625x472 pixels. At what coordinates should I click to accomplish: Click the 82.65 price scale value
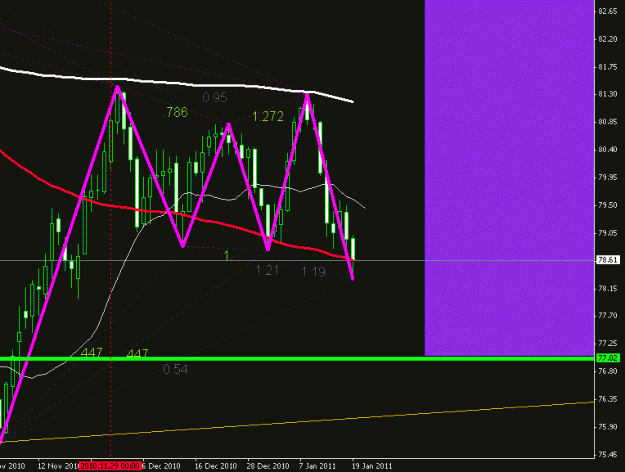[x=608, y=12]
